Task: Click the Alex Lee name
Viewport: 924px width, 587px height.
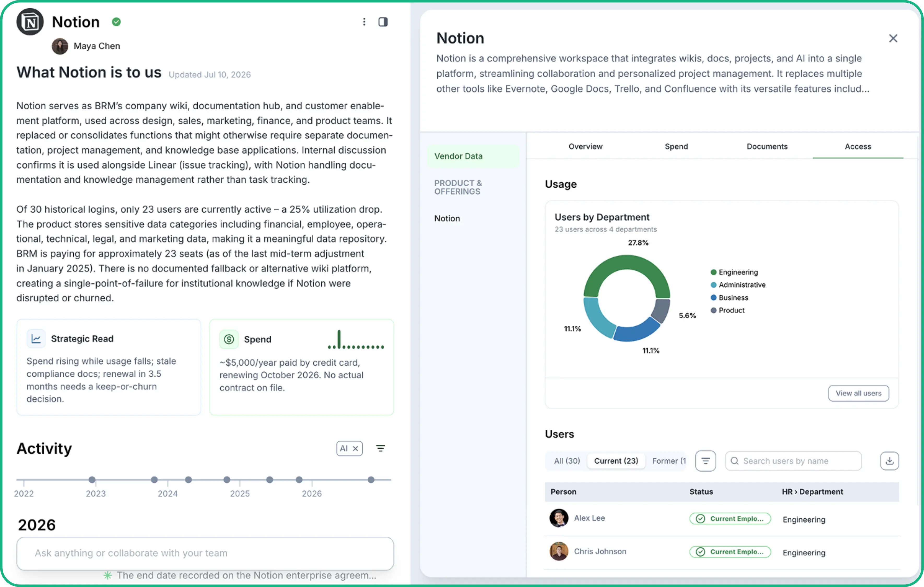Action: (589, 518)
